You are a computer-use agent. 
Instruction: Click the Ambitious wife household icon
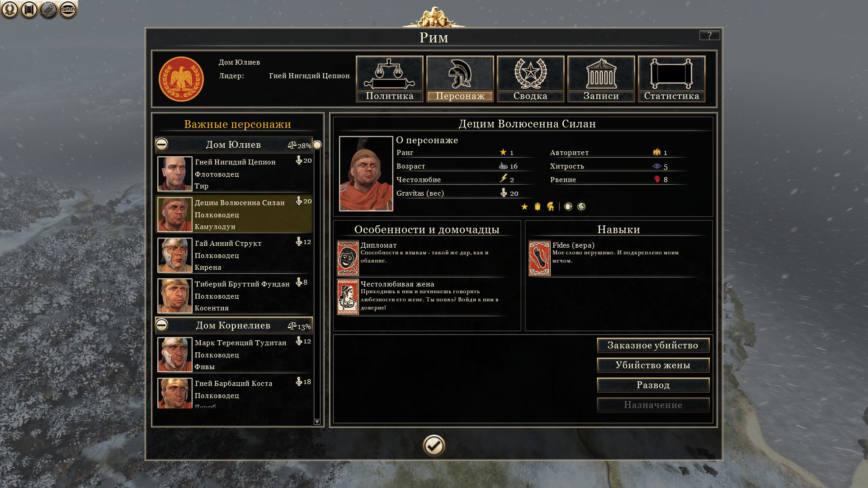[348, 297]
